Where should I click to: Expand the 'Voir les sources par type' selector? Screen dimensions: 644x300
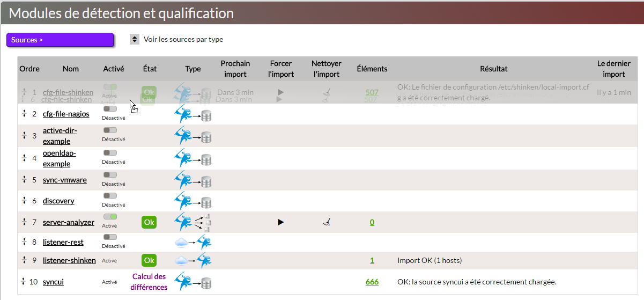pyautogui.click(x=135, y=40)
